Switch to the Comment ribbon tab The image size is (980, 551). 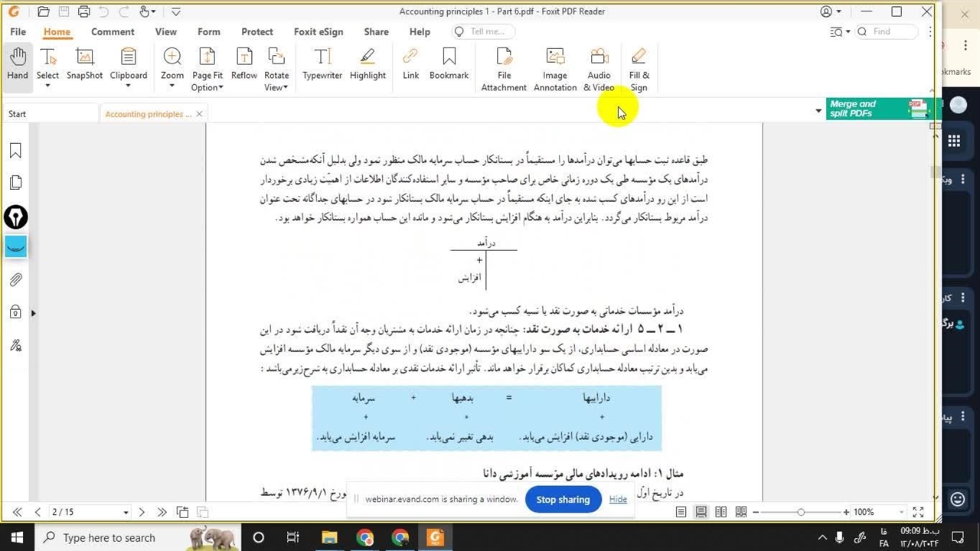coord(113,32)
